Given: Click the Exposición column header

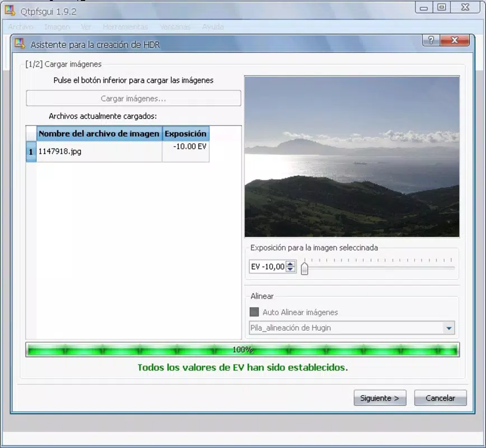Looking at the screenshot, I should [x=186, y=134].
